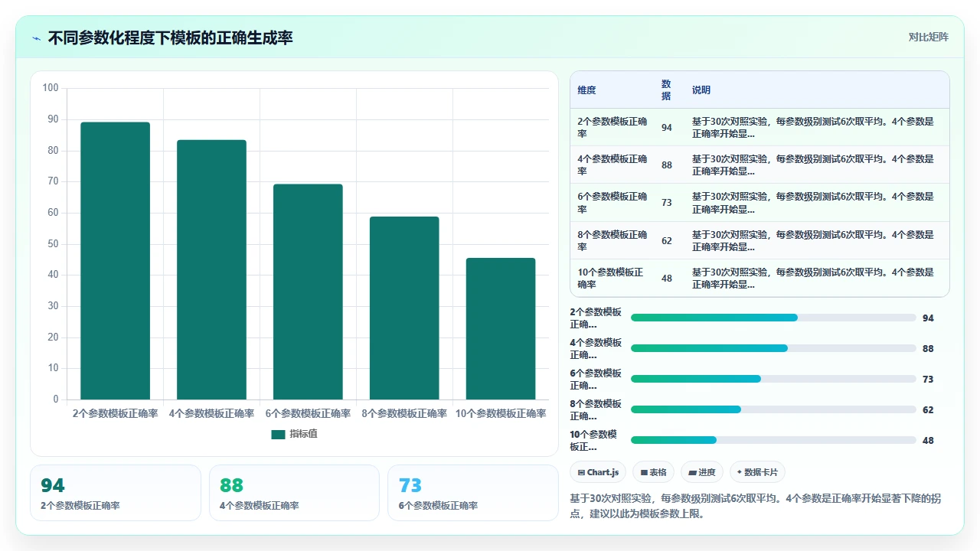The height and width of the screenshot is (551, 980).
Task: Click the lightning icon beside the title
Action: [x=36, y=38]
